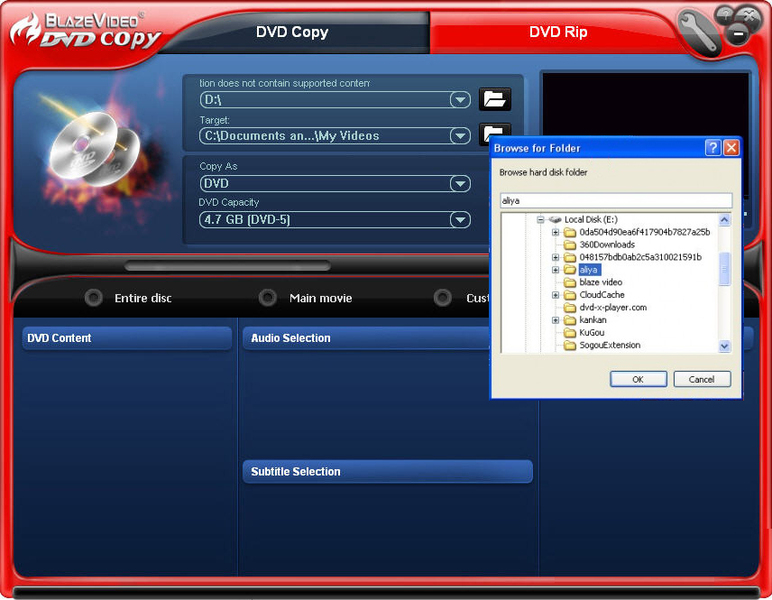Click the Subtitle Selection panel header
This screenshot has width=772, height=600.
click(x=387, y=472)
